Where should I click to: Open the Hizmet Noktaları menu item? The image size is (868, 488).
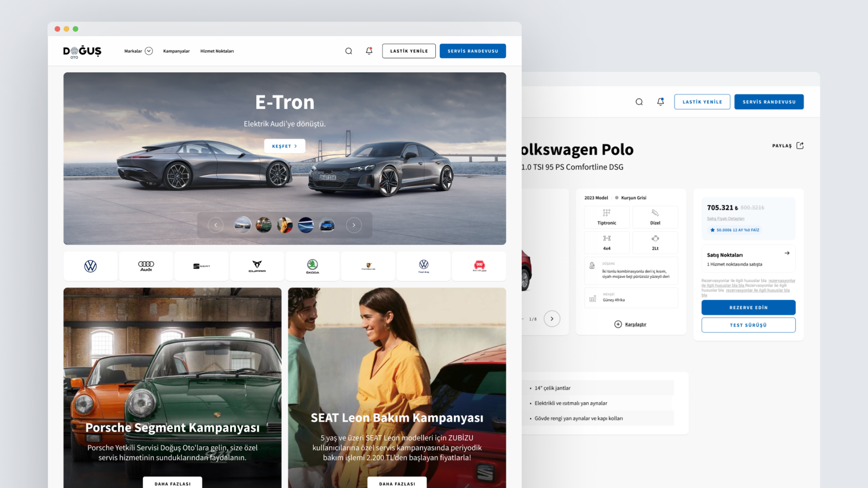[217, 51]
